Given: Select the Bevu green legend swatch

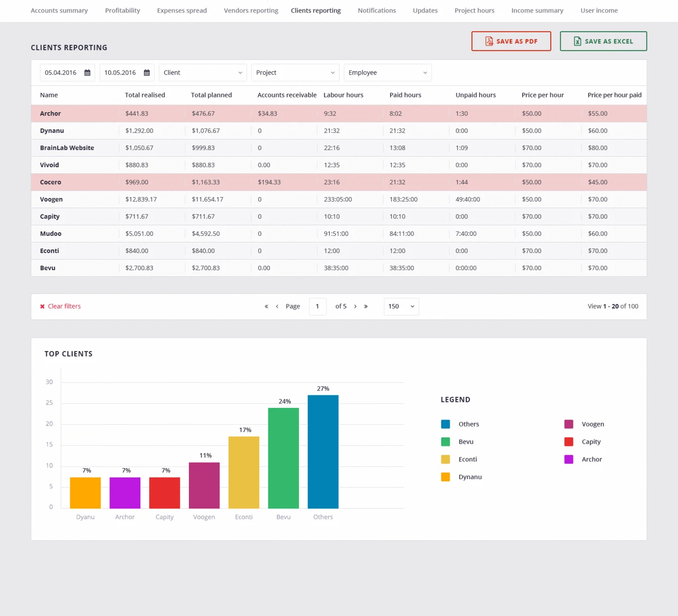Looking at the screenshot, I should pyautogui.click(x=446, y=442).
